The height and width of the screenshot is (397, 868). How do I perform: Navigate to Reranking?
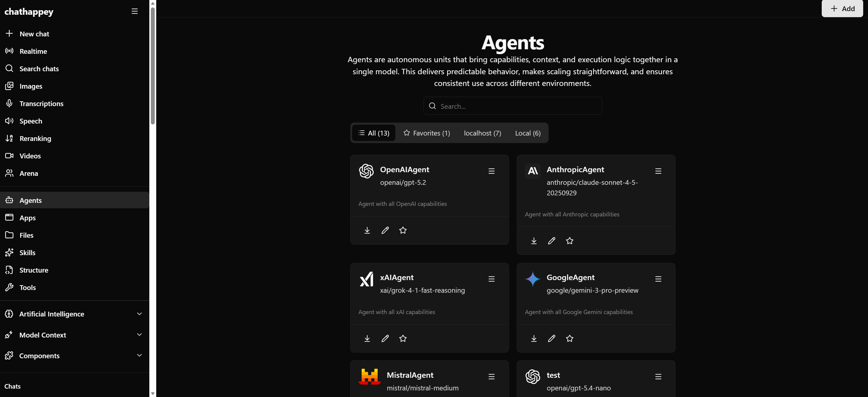coord(75,139)
